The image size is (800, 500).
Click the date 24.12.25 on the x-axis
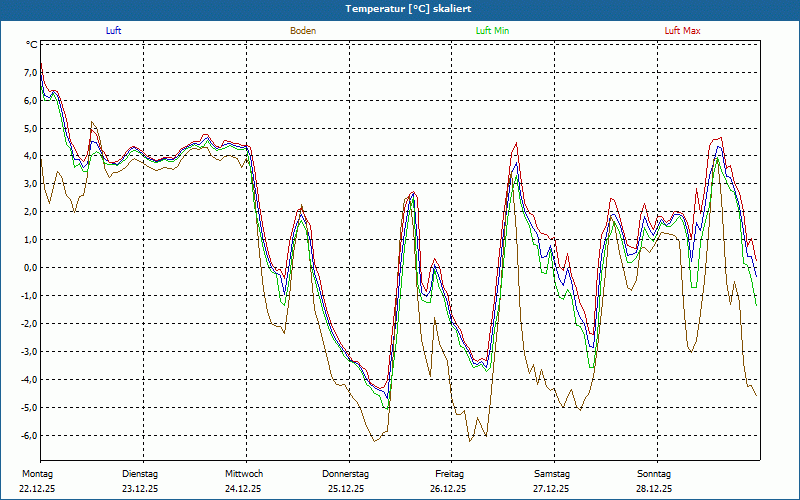(x=244, y=489)
